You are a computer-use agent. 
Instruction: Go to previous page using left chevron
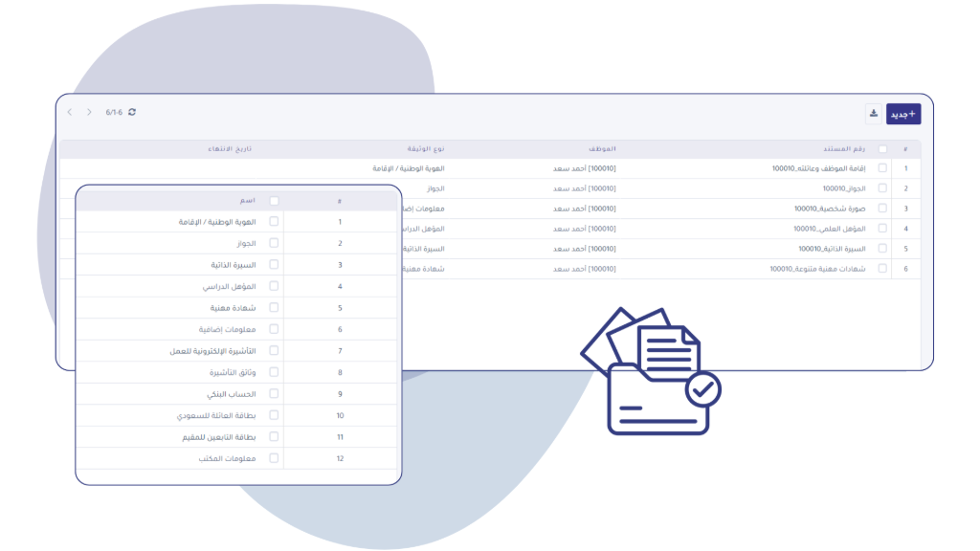click(x=70, y=112)
